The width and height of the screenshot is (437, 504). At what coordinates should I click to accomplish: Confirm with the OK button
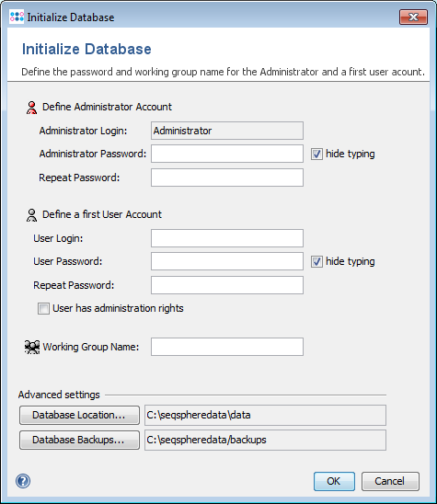coord(334,481)
